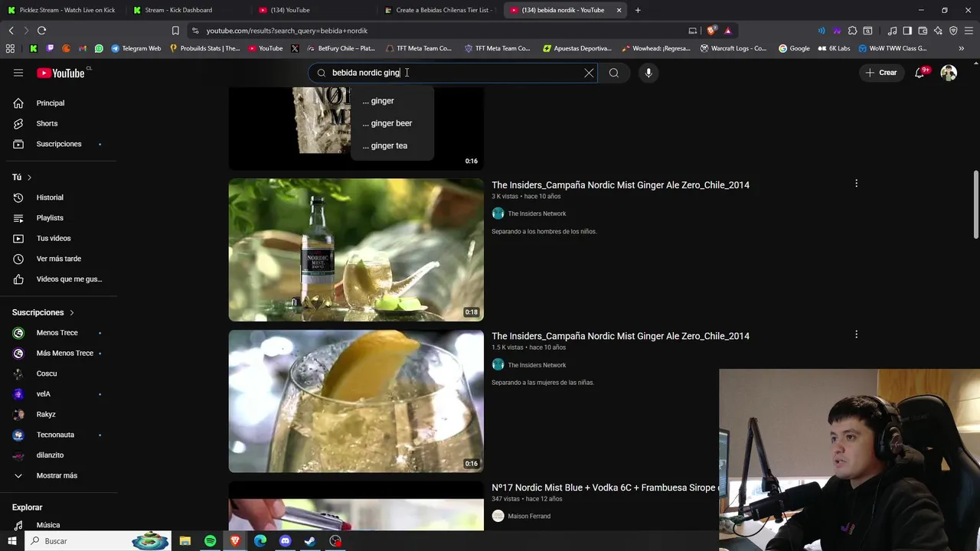Clear the search box text

(x=589, y=73)
